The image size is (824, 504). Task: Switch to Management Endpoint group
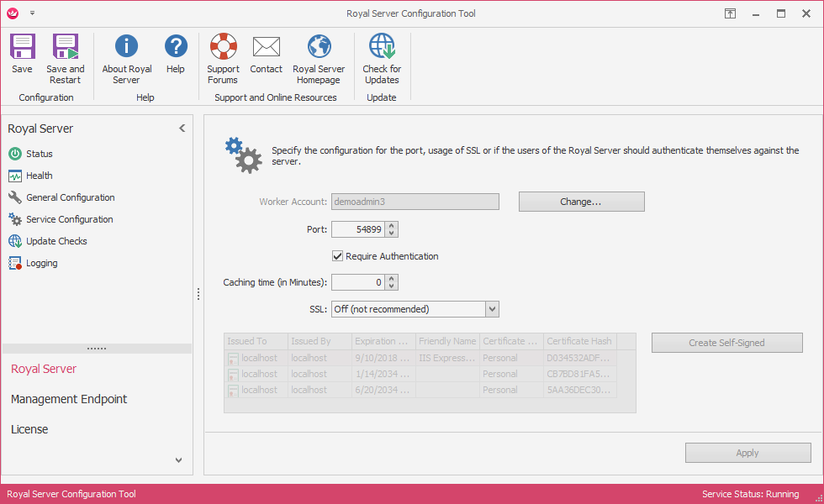click(x=69, y=399)
